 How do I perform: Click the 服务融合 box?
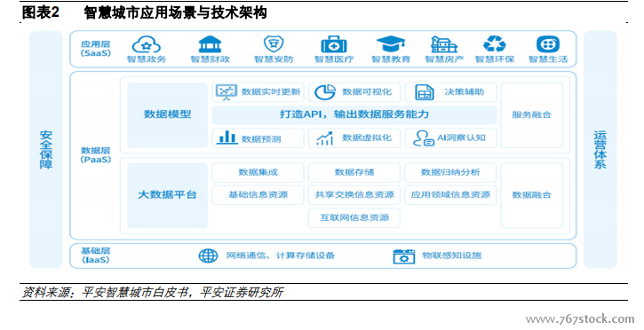[x=531, y=115]
